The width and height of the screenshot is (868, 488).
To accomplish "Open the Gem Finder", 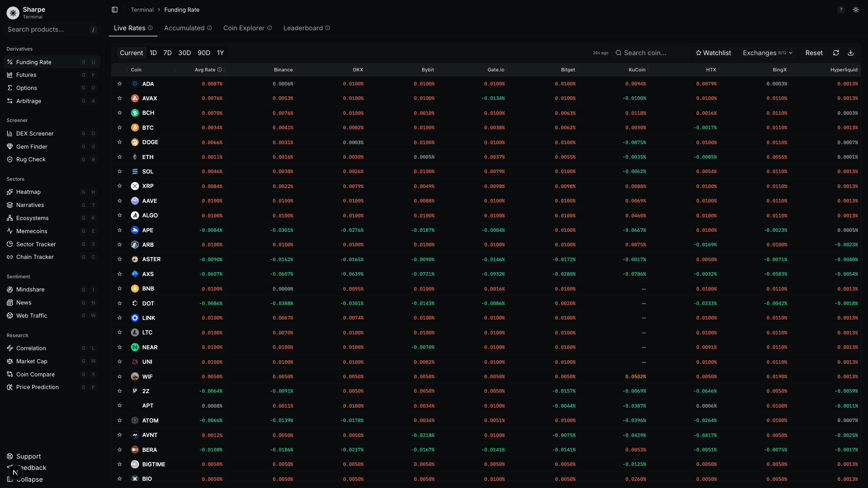I will [x=32, y=146].
